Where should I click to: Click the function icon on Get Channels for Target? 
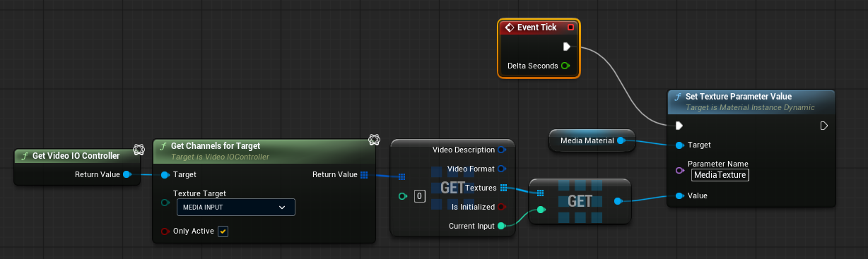[x=163, y=145]
